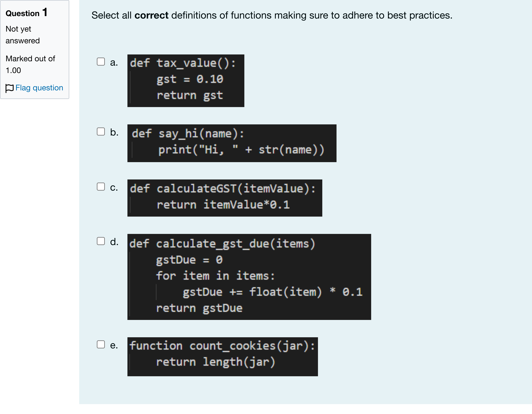Click the Flag question link text
The width and height of the screenshot is (532, 414).
[x=39, y=88]
